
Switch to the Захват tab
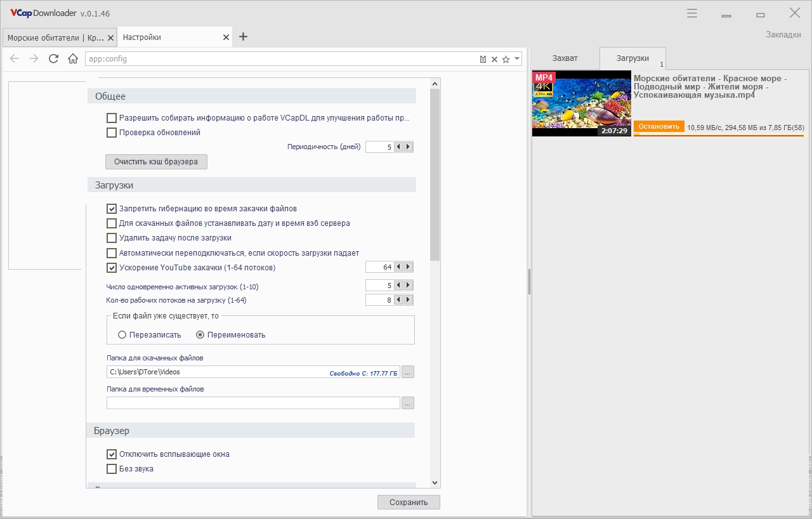[x=565, y=58]
